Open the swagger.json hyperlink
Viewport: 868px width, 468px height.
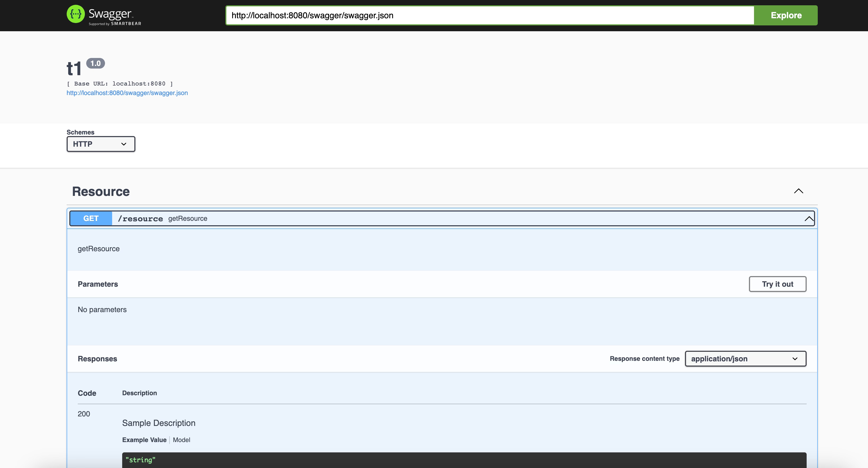[x=127, y=93]
